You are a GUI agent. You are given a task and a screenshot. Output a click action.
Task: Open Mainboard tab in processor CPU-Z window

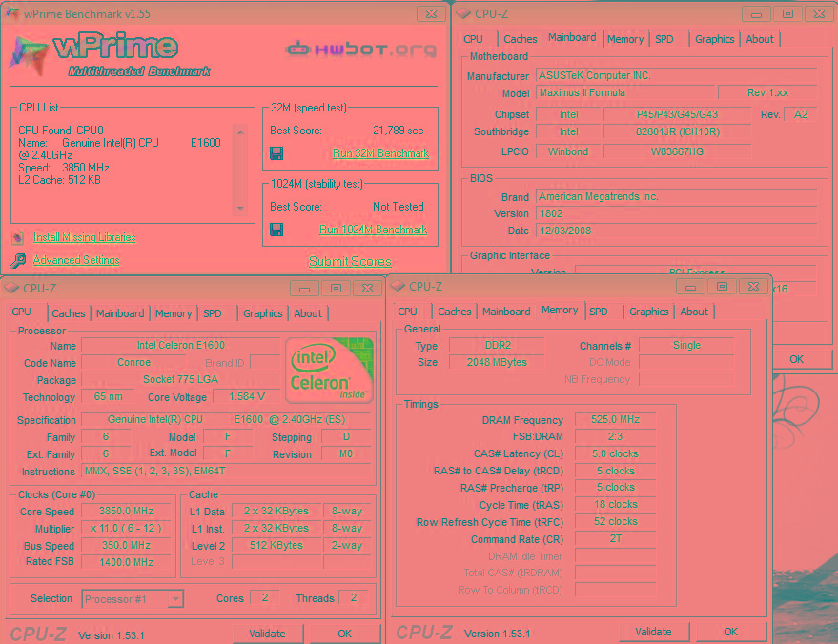tap(120, 313)
